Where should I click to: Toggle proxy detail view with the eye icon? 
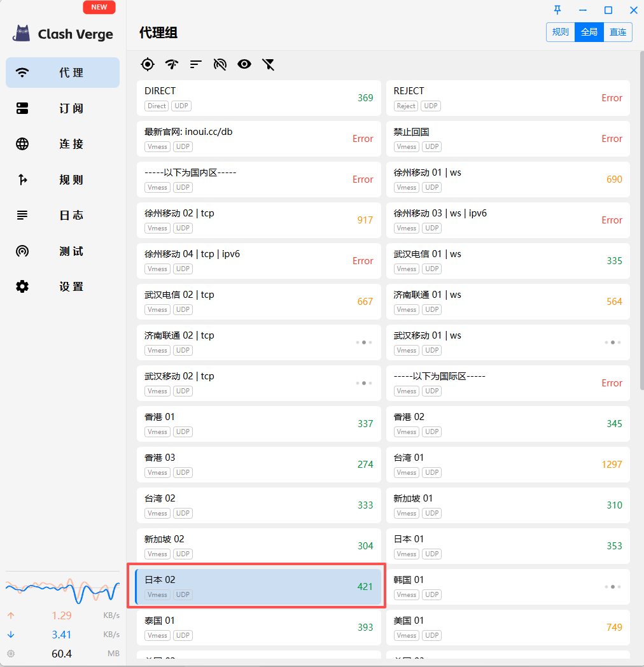(244, 64)
